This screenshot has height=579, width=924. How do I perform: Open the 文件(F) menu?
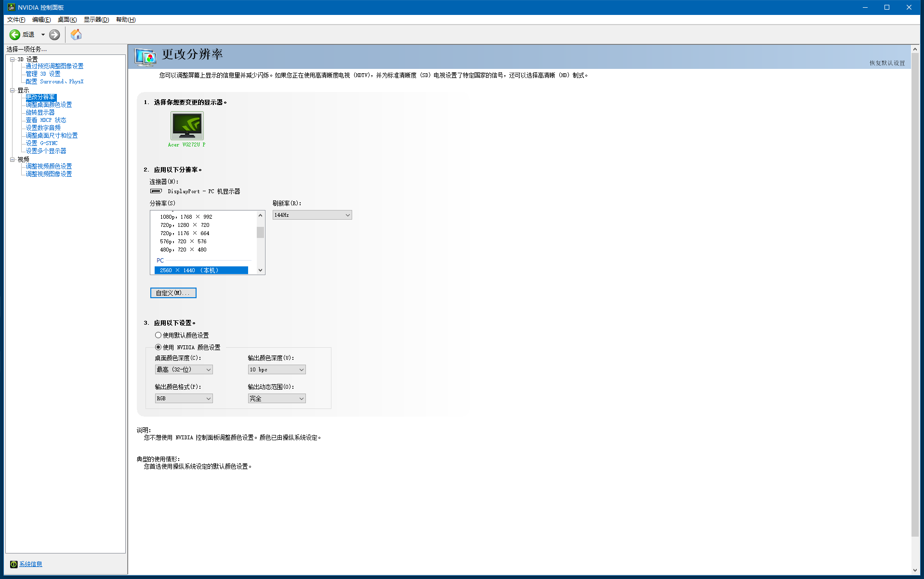point(16,20)
